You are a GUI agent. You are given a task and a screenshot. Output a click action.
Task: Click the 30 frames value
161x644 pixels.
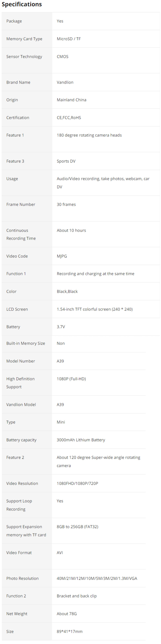[x=66, y=204]
